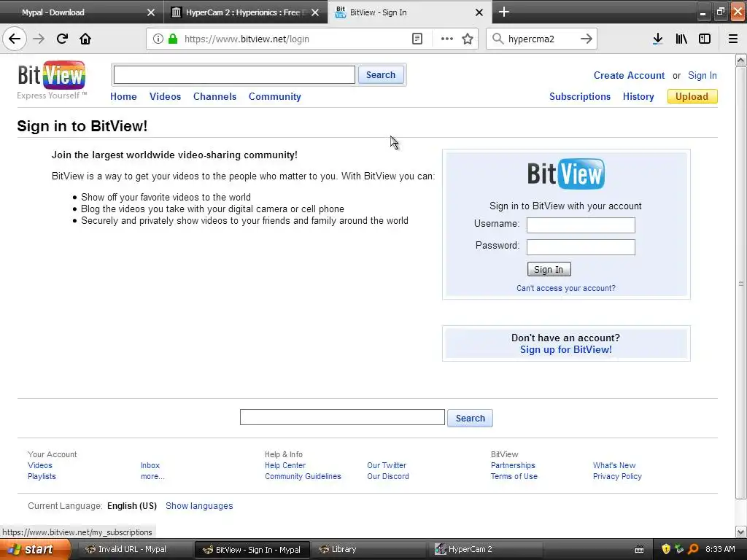Bookmark this page with the star

[x=468, y=39]
